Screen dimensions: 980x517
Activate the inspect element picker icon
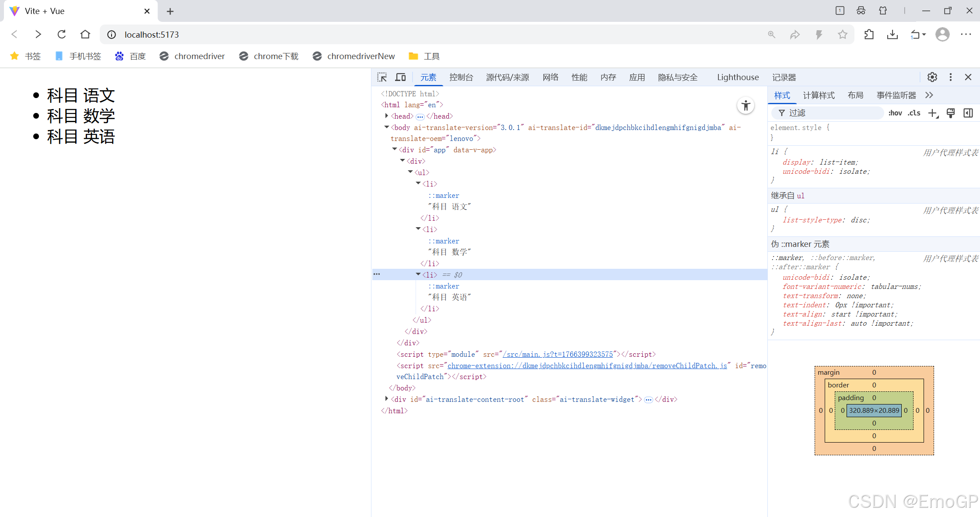coord(382,77)
